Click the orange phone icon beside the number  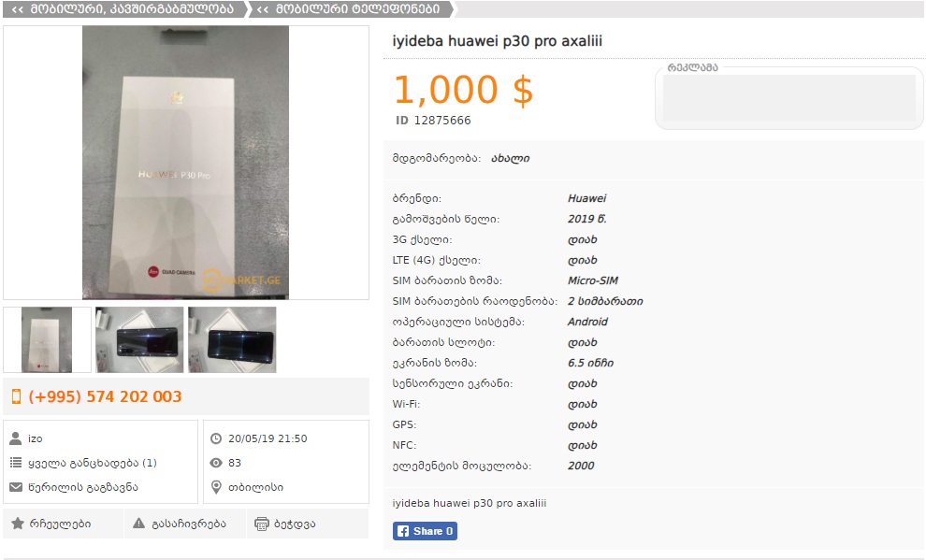17,396
